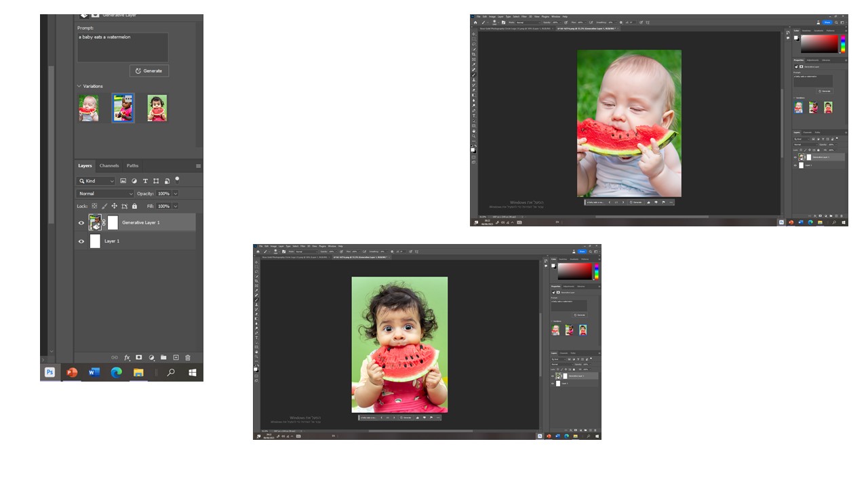Toggle lock image pixels in the enlarged panel
Image resolution: width=868 pixels, height=488 pixels.
click(104, 206)
